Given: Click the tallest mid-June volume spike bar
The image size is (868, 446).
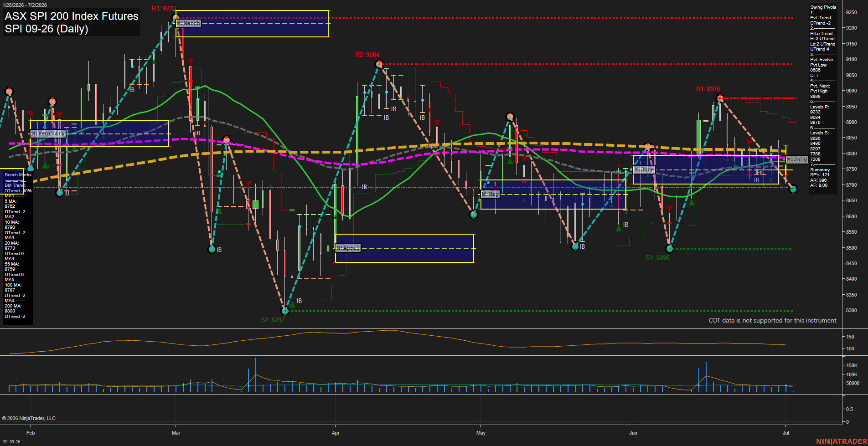Looking at the screenshot, I should pos(706,377).
